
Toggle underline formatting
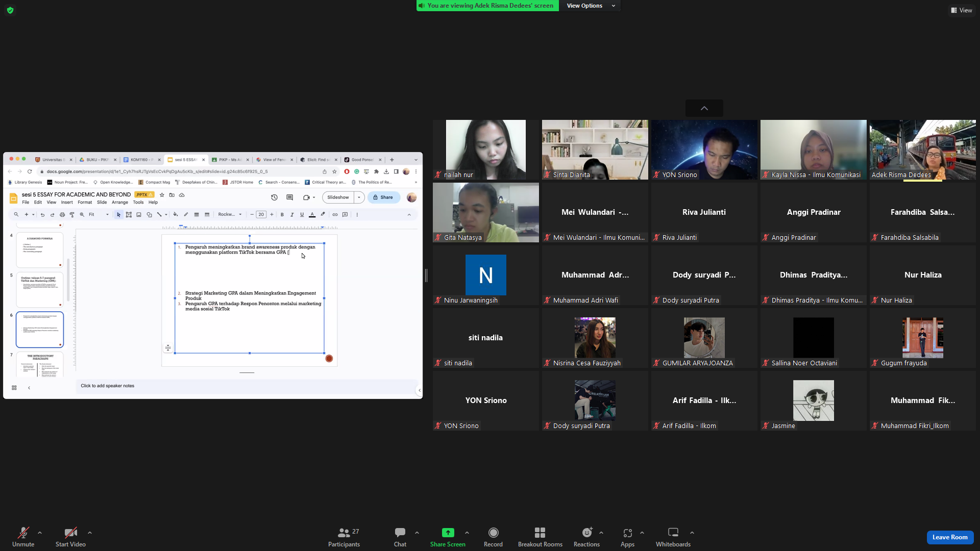pos(302,215)
